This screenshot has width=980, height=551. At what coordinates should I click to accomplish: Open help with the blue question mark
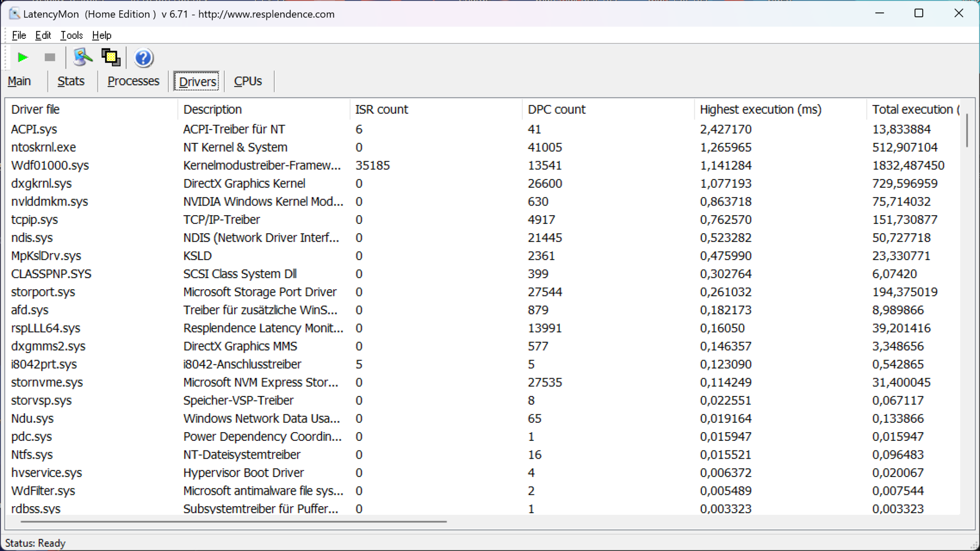coord(143,58)
